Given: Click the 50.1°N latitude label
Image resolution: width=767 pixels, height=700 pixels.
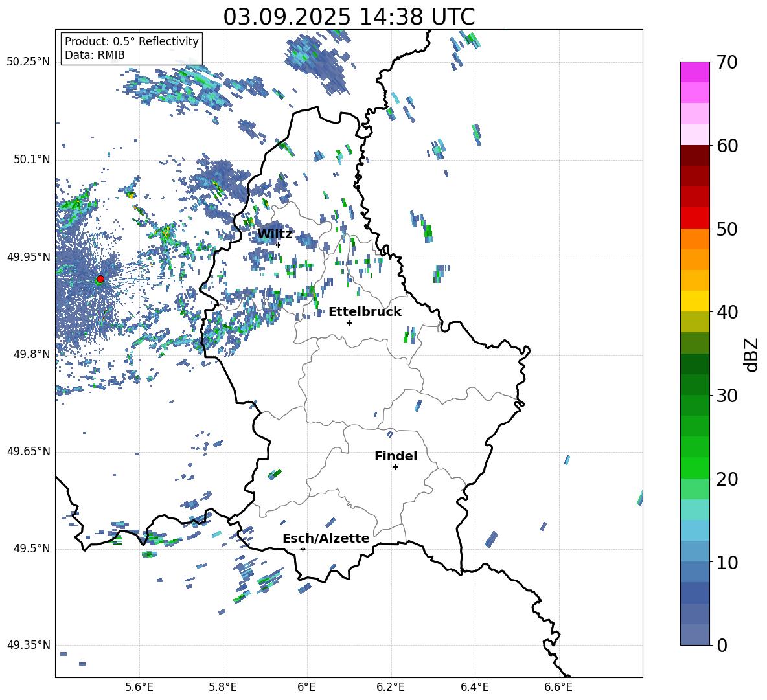Looking at the screenshot, I should pos(31,159).
